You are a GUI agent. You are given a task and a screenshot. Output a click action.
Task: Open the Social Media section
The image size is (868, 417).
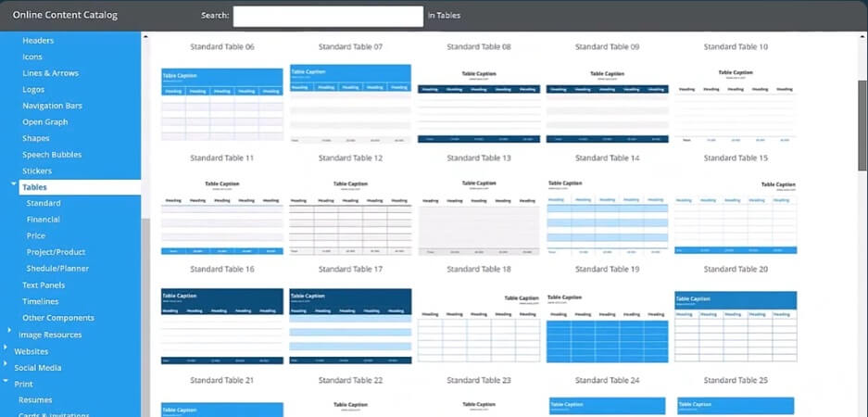tap(38, 368)
